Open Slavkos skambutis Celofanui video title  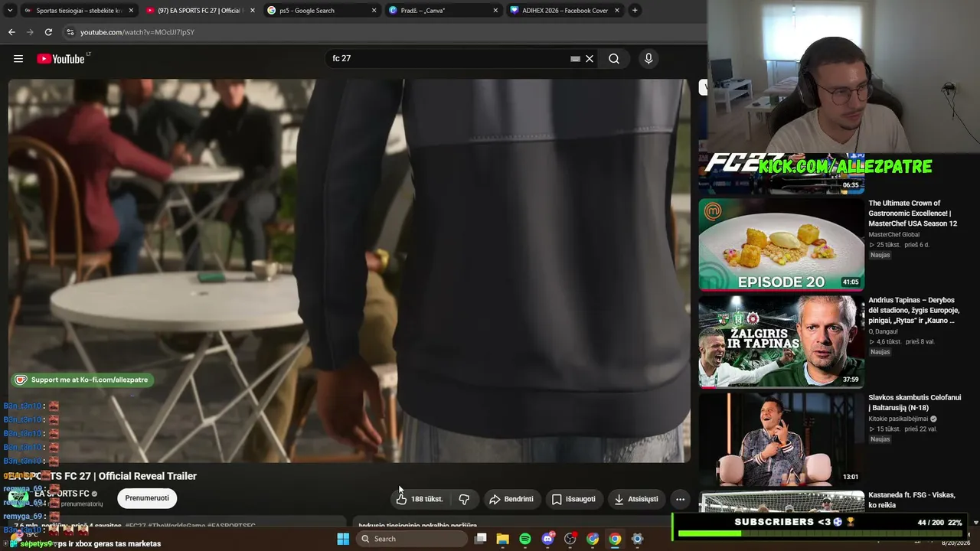[x=914, y=403]
